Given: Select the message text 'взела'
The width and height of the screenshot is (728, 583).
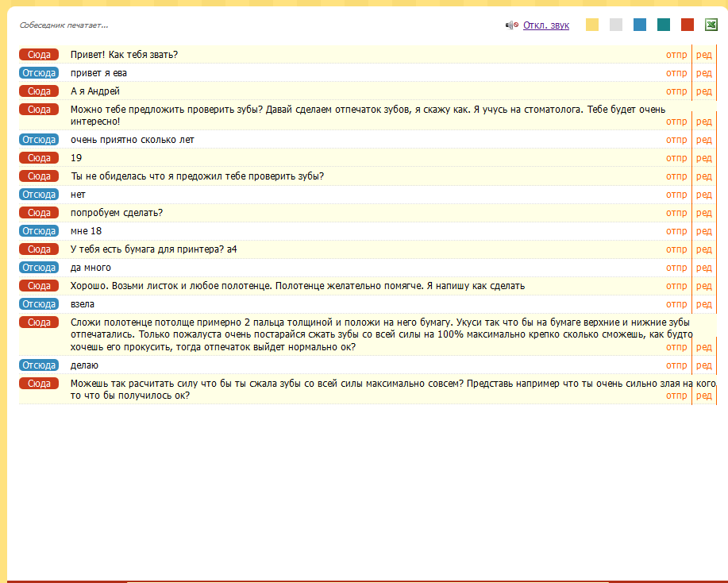Looking at the screenshot, I should [x=83, y=304].
